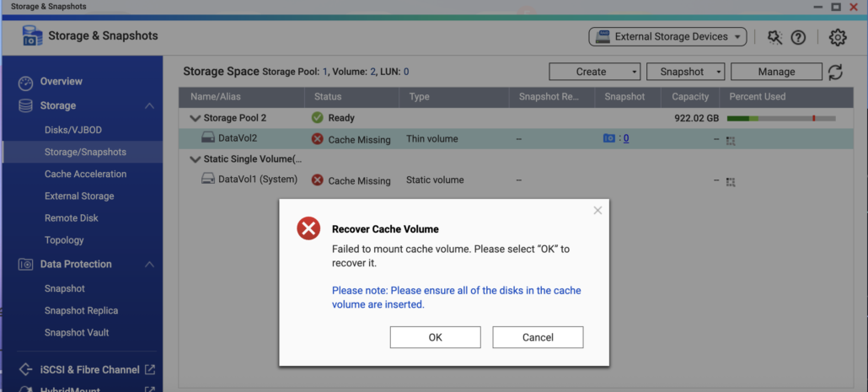Expand the Create dropdown menu

coord(594,72)
